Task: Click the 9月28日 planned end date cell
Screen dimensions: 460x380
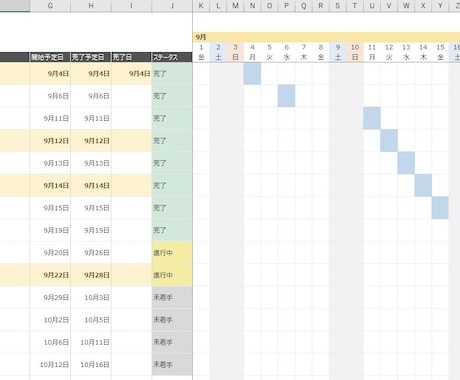Action: 91,275
